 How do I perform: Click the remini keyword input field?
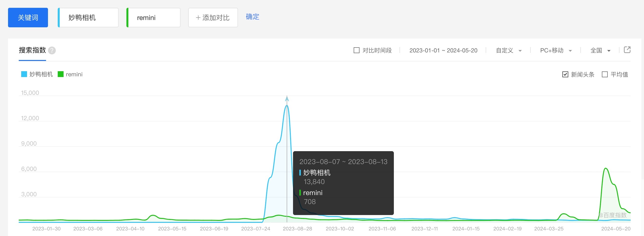(x=154, y=18)
